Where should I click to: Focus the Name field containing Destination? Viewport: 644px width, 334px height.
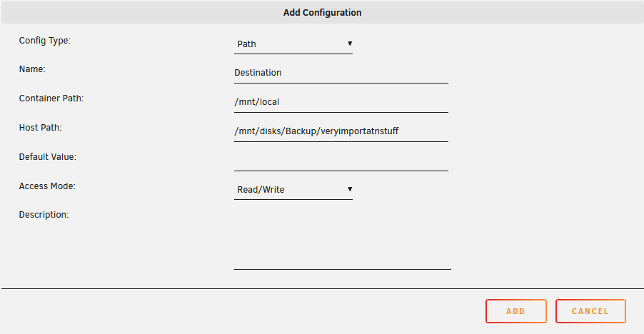tap(341, 73)
